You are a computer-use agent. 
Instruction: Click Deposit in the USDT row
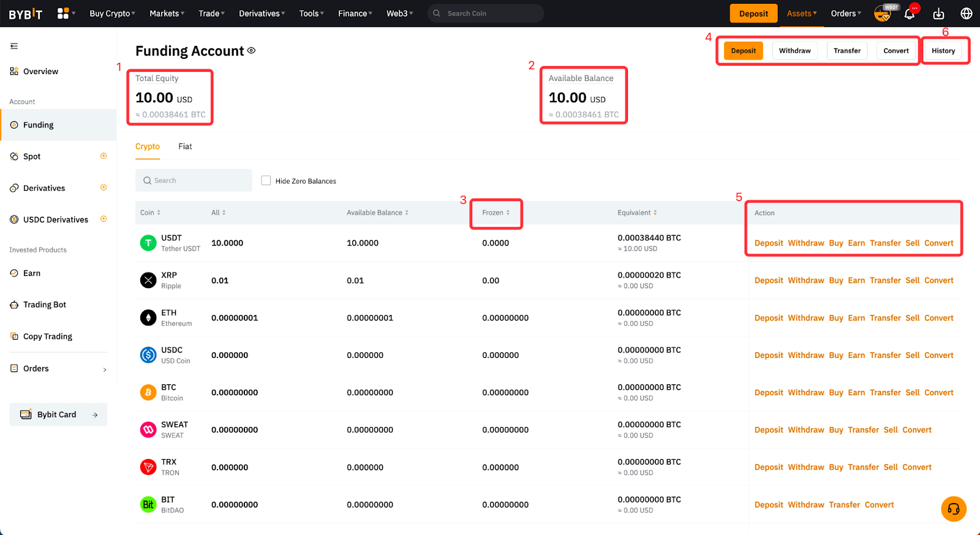click(x=769, y=243)
